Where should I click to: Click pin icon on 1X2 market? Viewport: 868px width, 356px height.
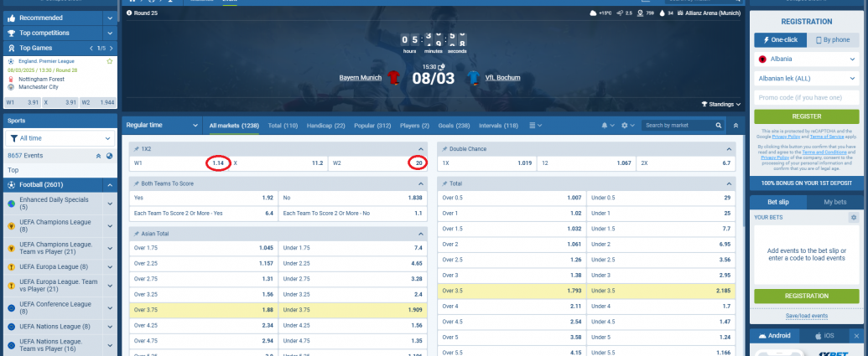click(x=136, y=149)
